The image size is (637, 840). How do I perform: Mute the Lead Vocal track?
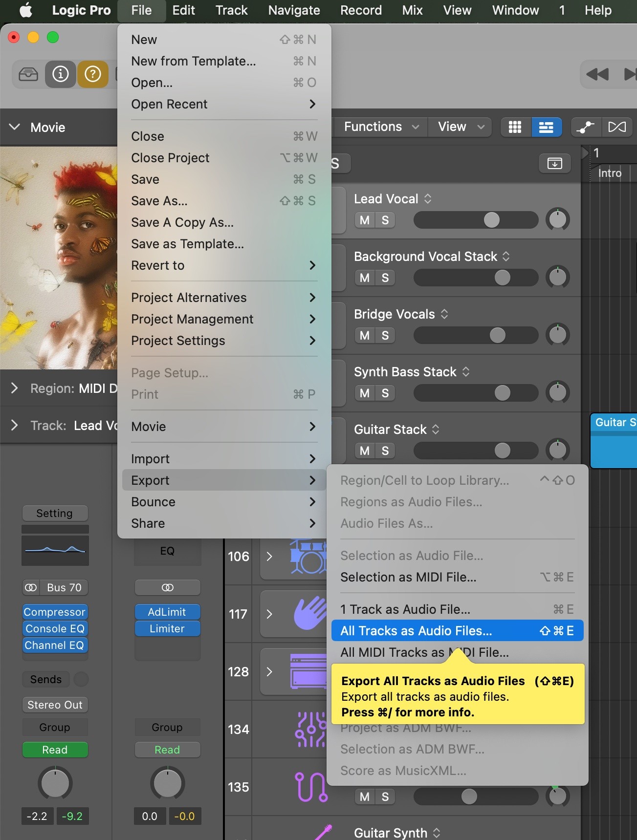[365, 220]
